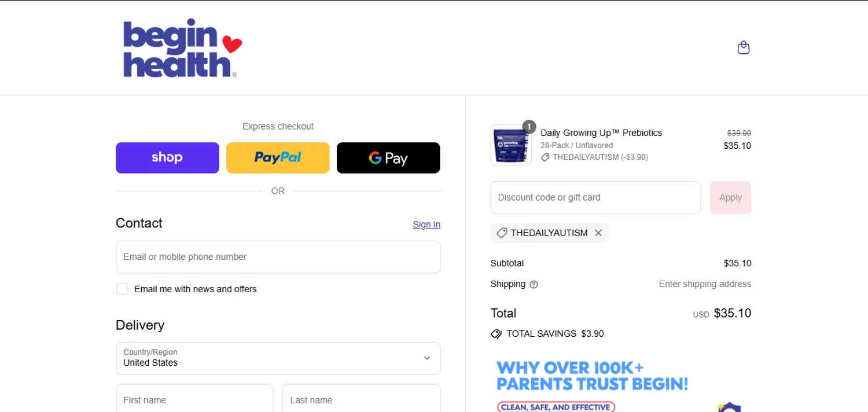
Task: Click the total savings tag icon
Action: (x=496, y=334)
